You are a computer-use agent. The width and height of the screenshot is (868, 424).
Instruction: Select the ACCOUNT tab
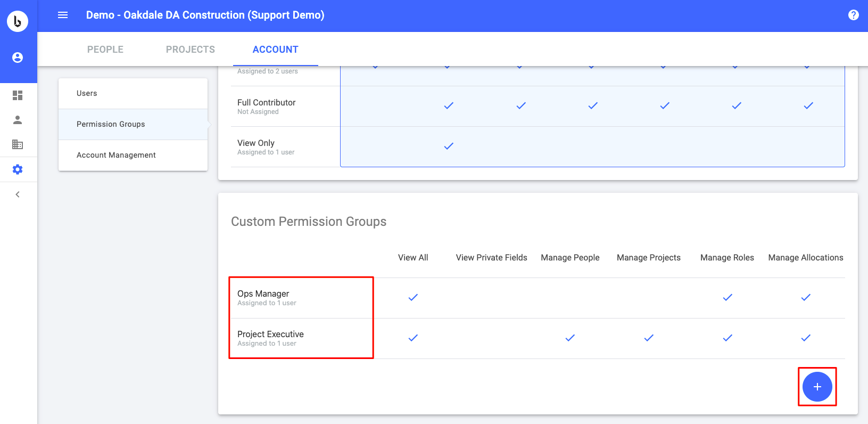276,50
